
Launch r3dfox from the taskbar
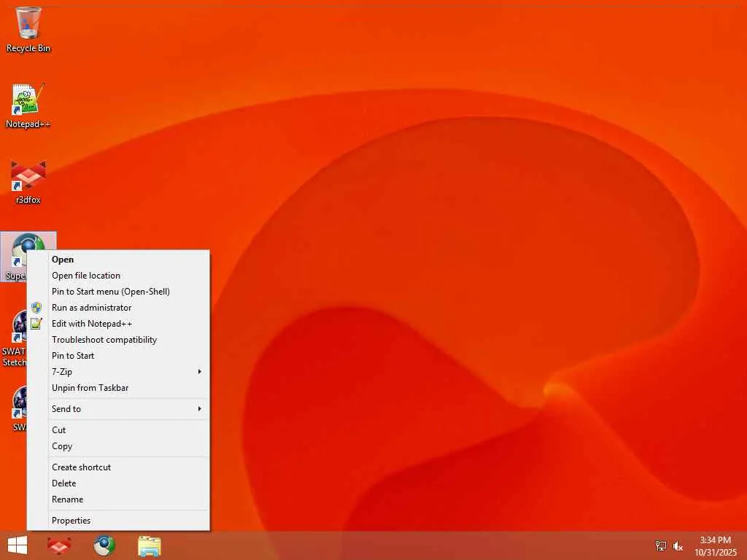tap(59, 545)
